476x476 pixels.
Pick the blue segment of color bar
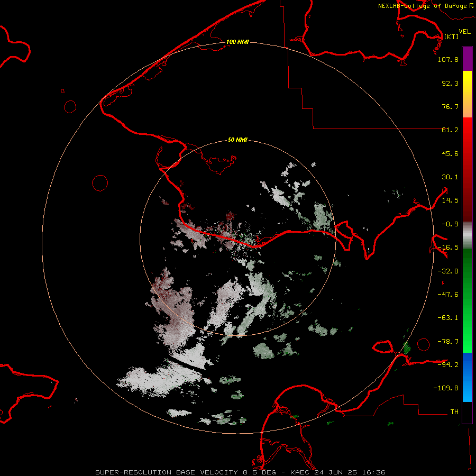tap(467, 377)
